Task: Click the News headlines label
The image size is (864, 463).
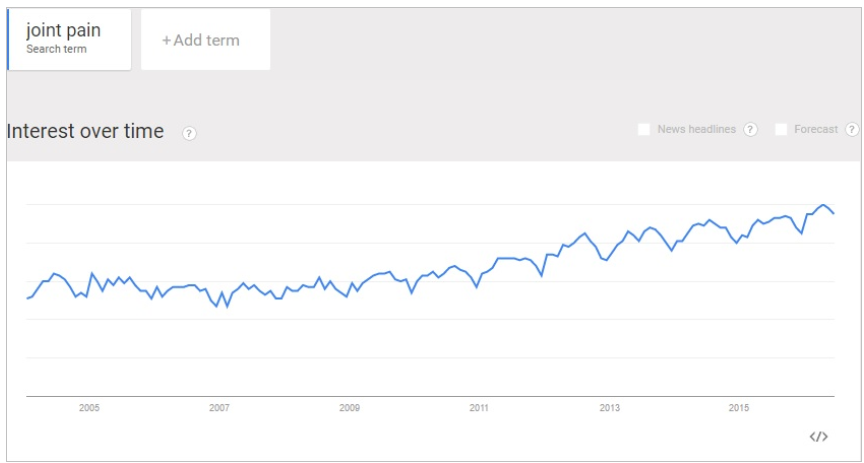Action: coord(696,130)
